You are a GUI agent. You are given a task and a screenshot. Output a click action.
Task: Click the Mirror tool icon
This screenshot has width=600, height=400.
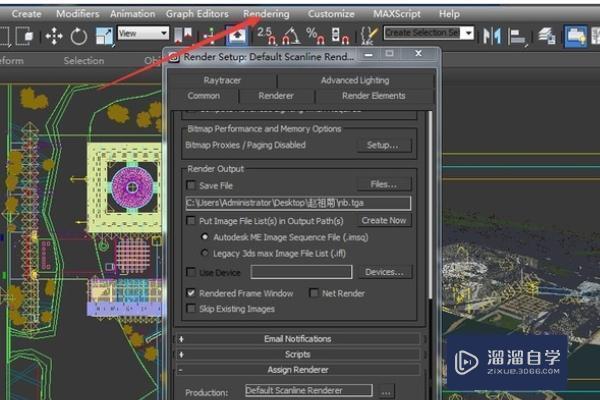point(492,36)
